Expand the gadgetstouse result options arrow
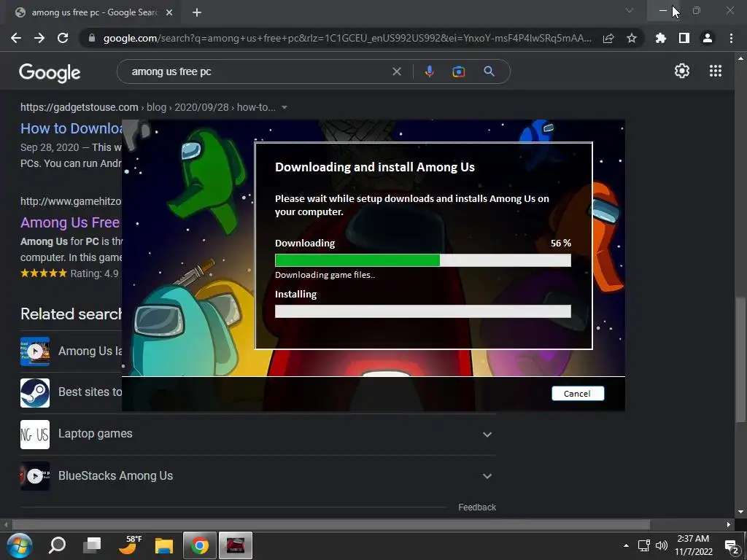The width and height of the screenshot is (747, 560). 285,108
